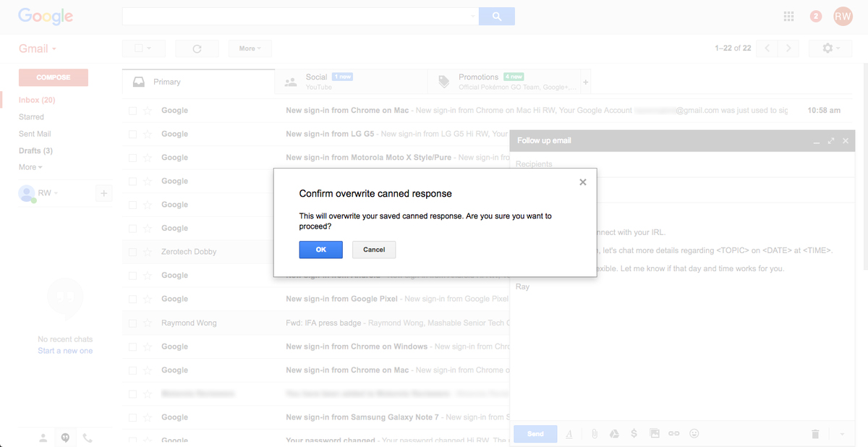Insert files using Google Drive icon

click(x=614, y=433)
